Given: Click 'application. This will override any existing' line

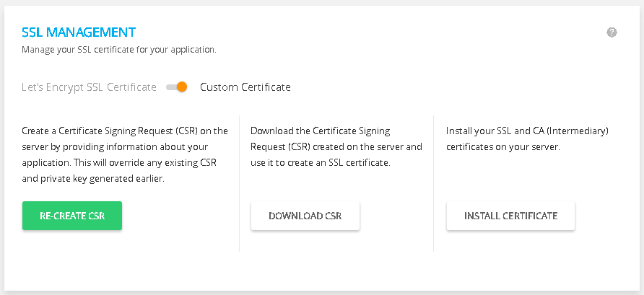Looking at the screenshot, I should pos(119,162).
